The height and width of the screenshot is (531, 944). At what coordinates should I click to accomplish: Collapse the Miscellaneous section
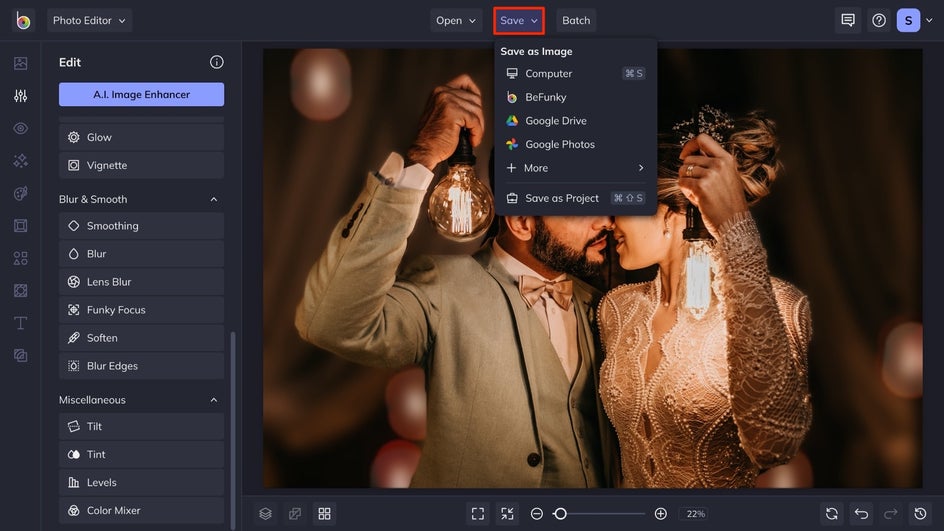213,400
